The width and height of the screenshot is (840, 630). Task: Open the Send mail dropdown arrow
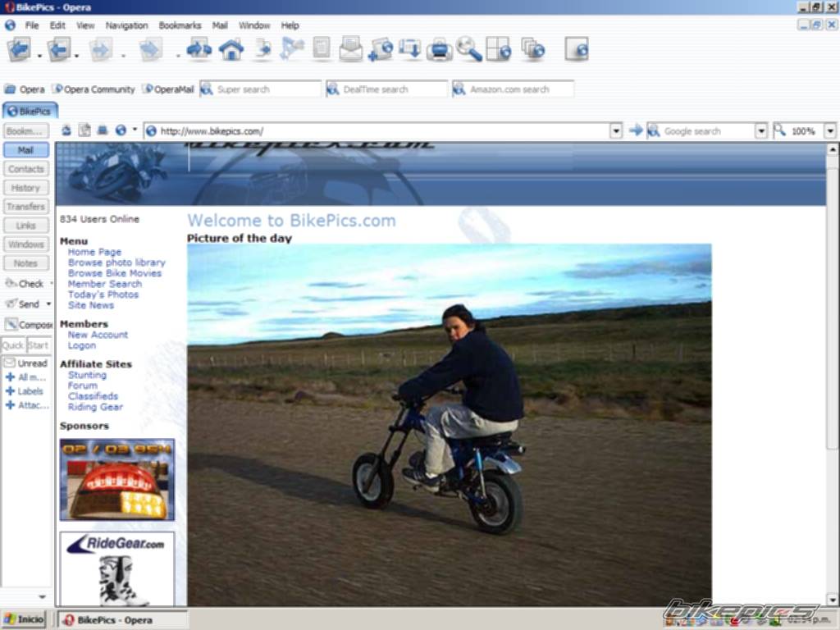click(x=48, y=304)
